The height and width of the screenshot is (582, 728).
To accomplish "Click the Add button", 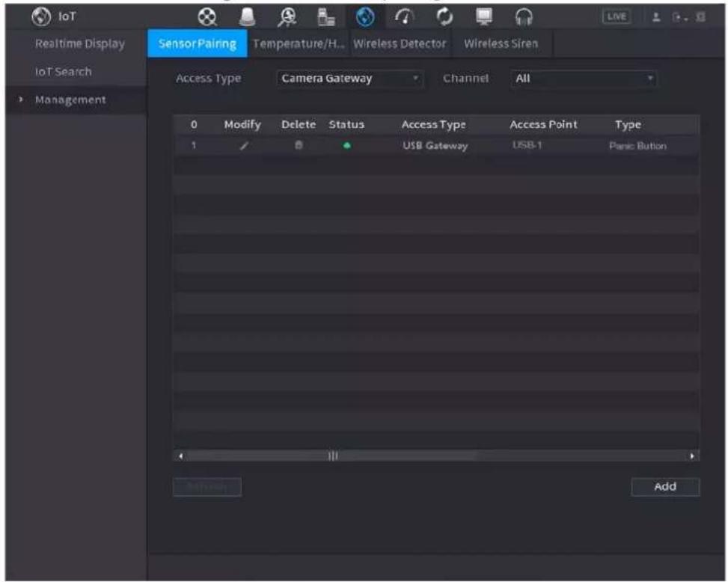I will coord(665,487).
